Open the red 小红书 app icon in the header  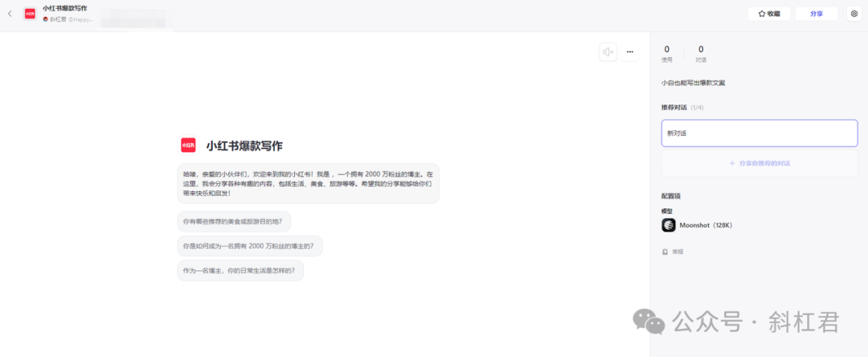pos(30,14)
